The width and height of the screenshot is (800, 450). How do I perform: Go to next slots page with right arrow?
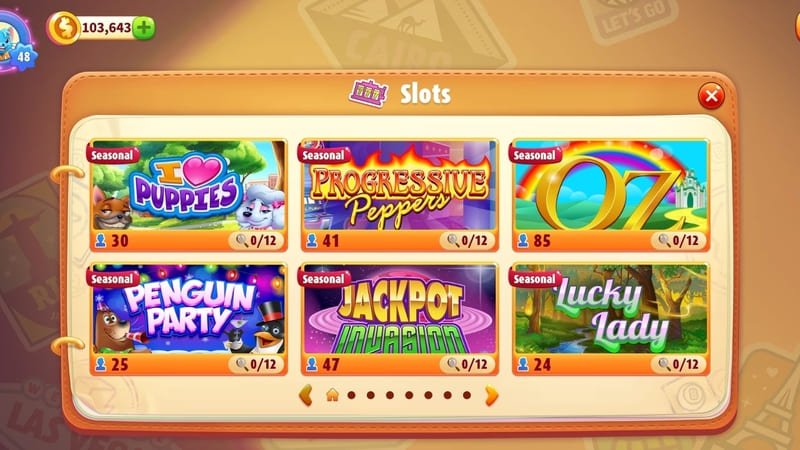[x=491, y=395]
